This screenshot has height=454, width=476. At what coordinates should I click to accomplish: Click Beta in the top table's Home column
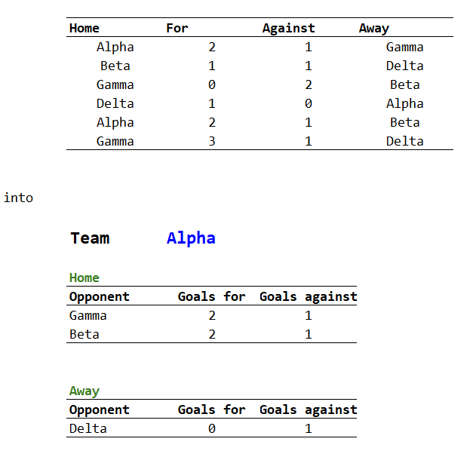(115, 66)
